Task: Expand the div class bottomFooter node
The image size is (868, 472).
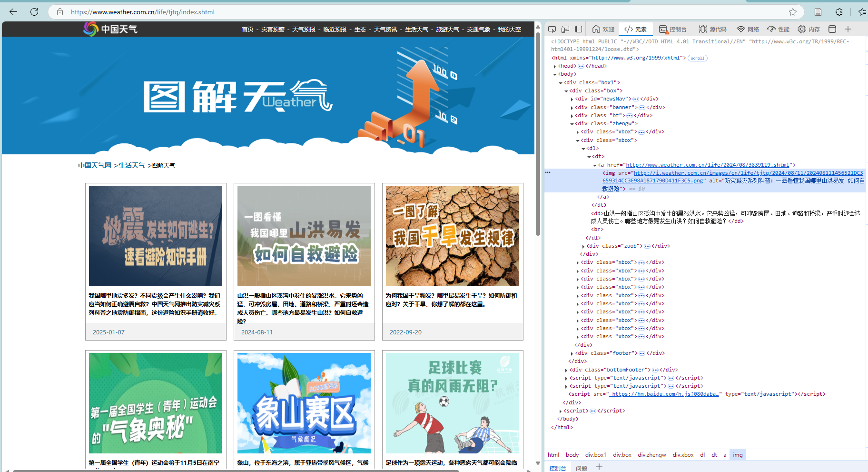Action: click(566, 370)
